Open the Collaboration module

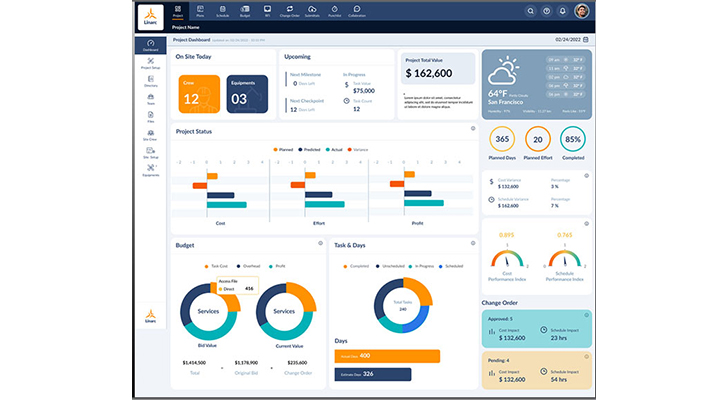coord(357,11)
